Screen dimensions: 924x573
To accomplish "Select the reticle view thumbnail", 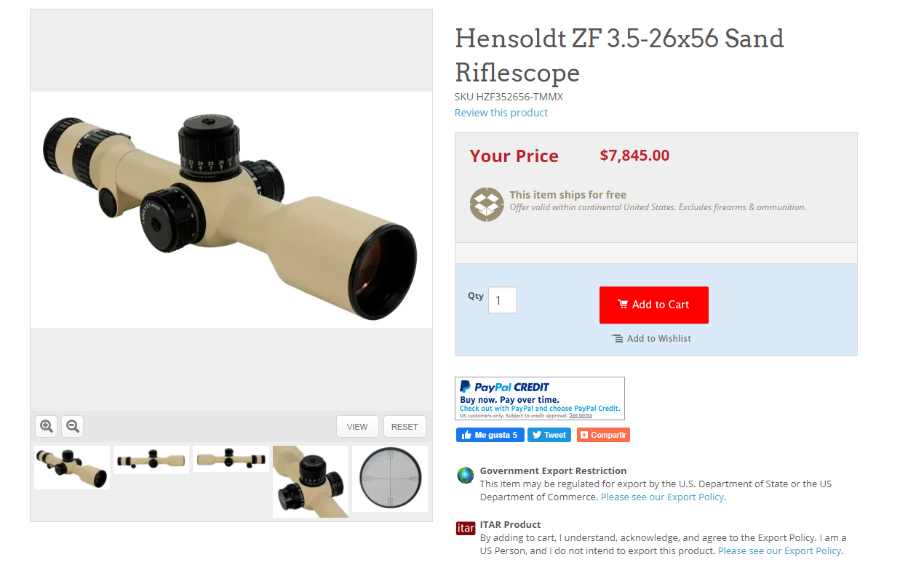I will tap(390, 478).
